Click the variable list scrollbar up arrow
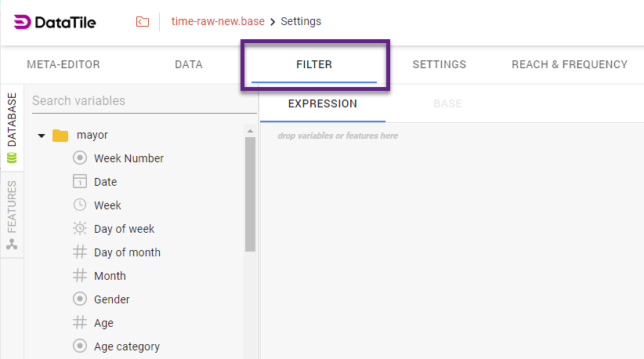The width and height of the screenshot is (644, 359). tap(251, 131)
